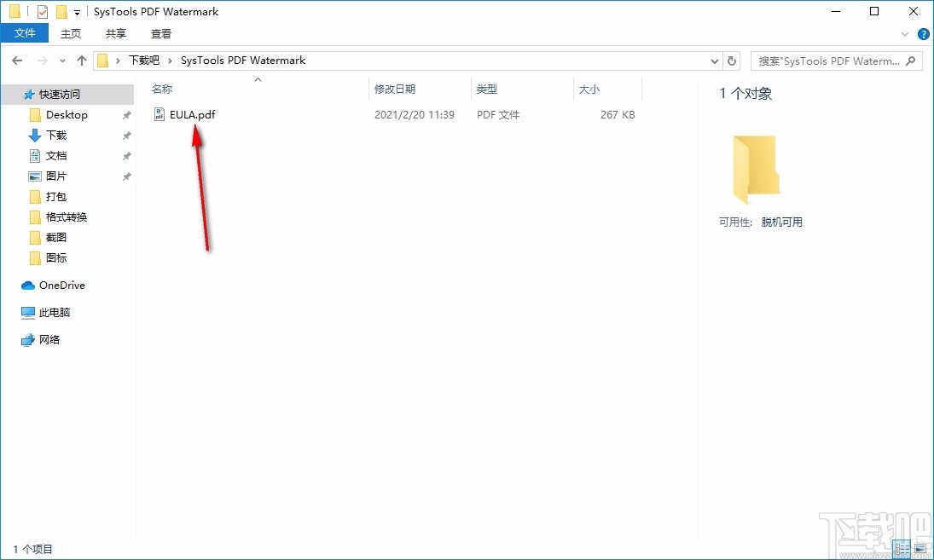Go back using the back arrow
The width and height of the screenshot is (934, 560).
(x=16, y=61)
